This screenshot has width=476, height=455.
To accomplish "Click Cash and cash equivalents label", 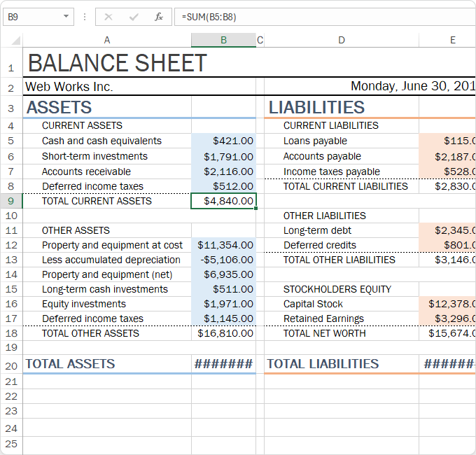I will point(101,141).
